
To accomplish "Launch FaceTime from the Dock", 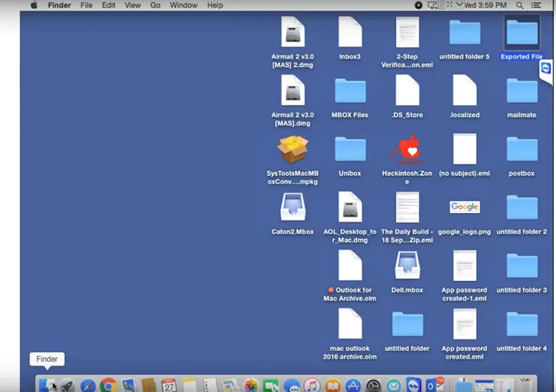I will (271, 385).
